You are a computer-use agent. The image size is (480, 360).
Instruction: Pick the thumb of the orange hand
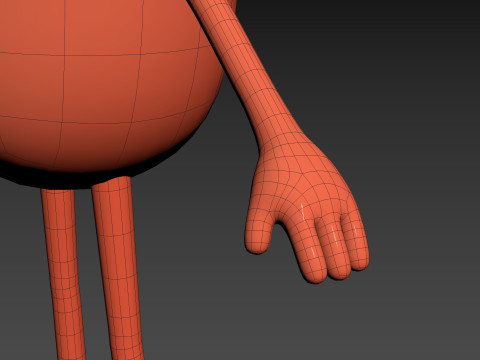click(x=258, y=230)
